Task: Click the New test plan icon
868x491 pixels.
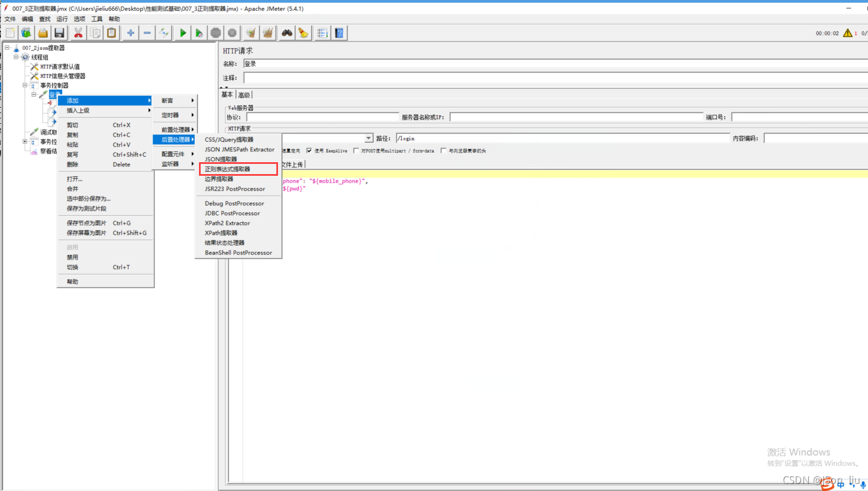Action: point(10,33)
